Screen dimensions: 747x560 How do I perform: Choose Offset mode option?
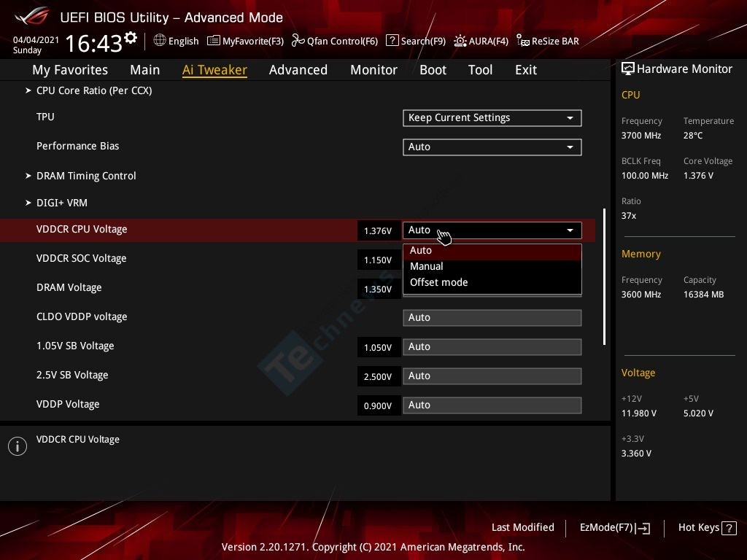click(492, 282)
